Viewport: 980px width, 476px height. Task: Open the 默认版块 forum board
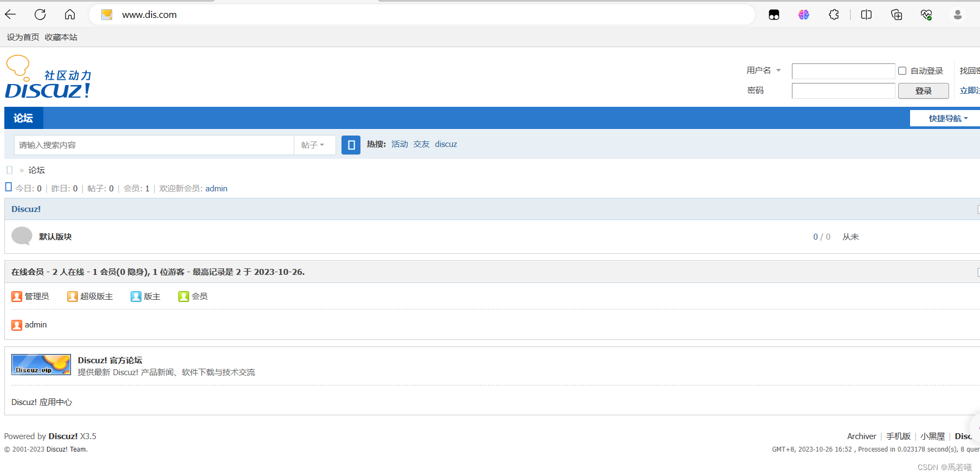tap(55, 237)
